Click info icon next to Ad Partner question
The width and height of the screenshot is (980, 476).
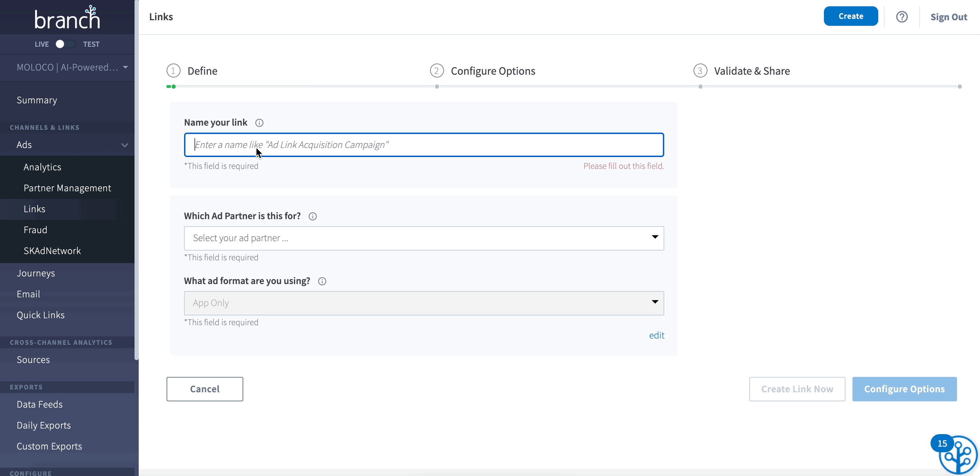312,216
